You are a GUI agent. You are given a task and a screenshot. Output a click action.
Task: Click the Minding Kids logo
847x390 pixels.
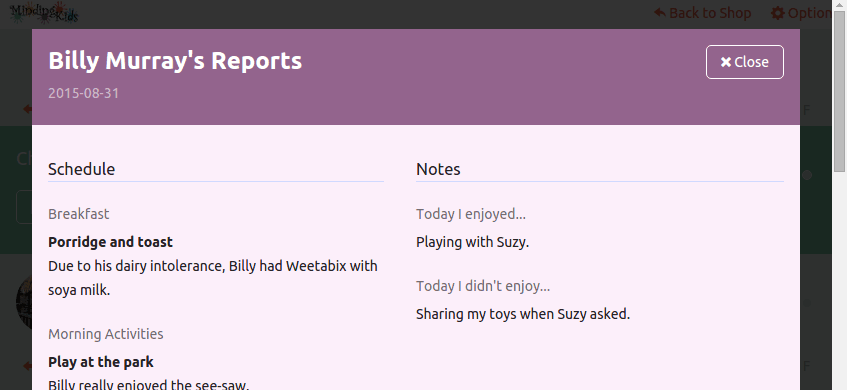pos(44,12)
